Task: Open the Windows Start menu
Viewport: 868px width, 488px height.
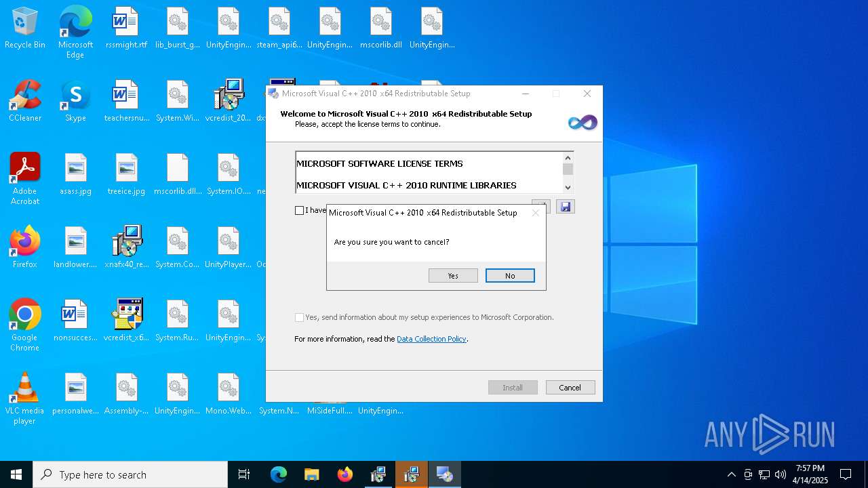Action: 16,474
